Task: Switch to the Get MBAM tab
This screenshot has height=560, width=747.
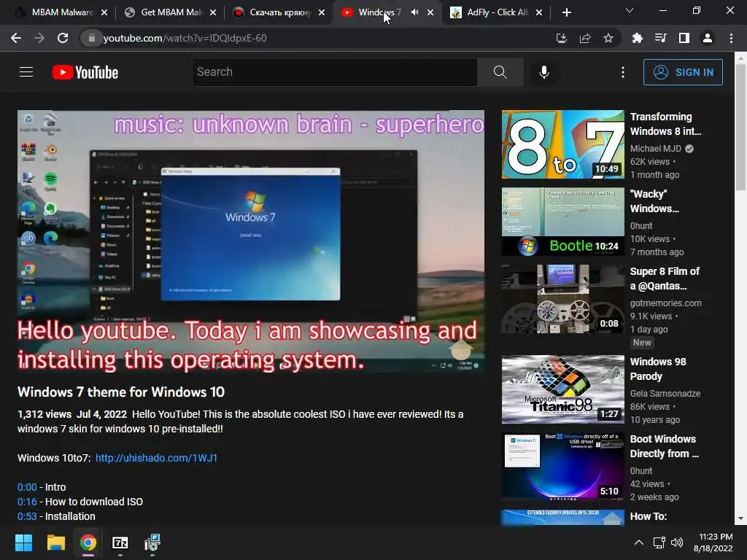Action: click(170, 12)
